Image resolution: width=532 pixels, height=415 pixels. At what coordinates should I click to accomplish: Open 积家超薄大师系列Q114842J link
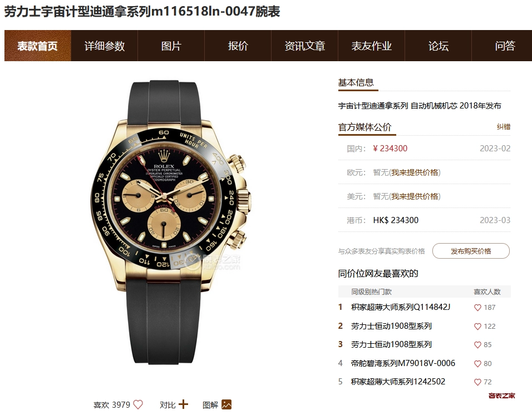tap(400, 307)
